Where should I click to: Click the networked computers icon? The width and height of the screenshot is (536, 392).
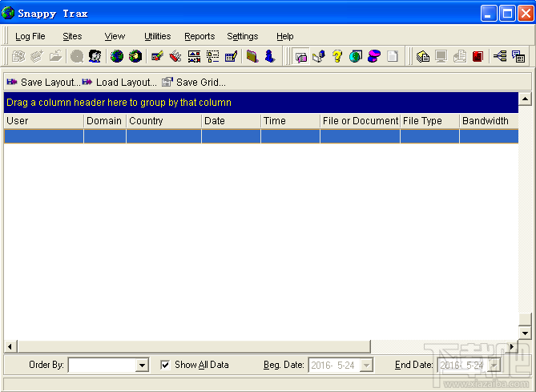[x=319, y=56]
